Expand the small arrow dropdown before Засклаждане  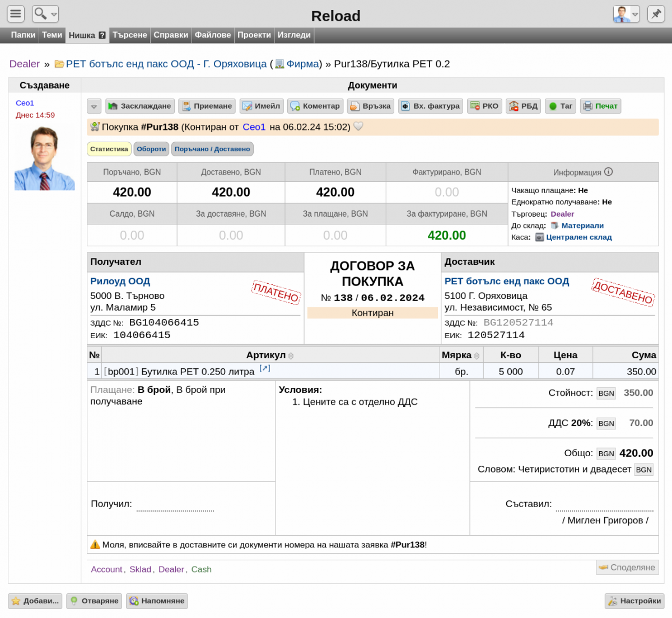[x=94, y=106]
